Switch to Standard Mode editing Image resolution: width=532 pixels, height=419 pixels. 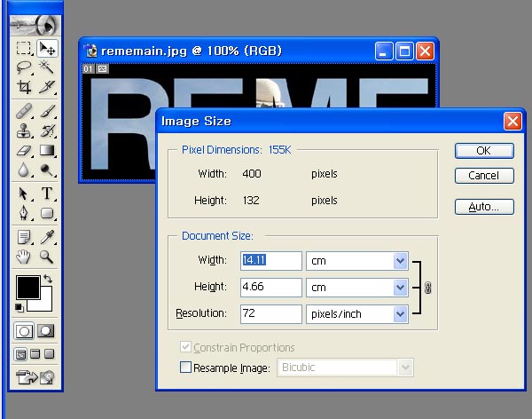[x=24, y=331]
